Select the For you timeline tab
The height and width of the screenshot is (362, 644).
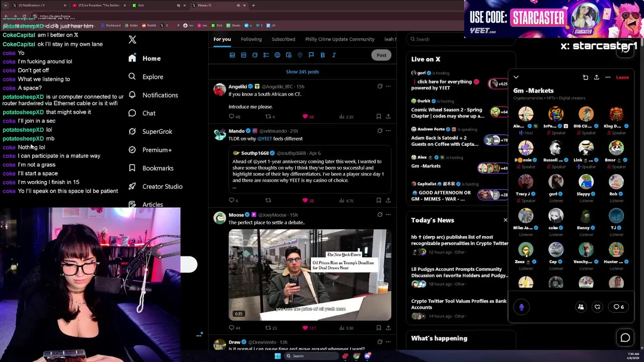tap(222, 39)
